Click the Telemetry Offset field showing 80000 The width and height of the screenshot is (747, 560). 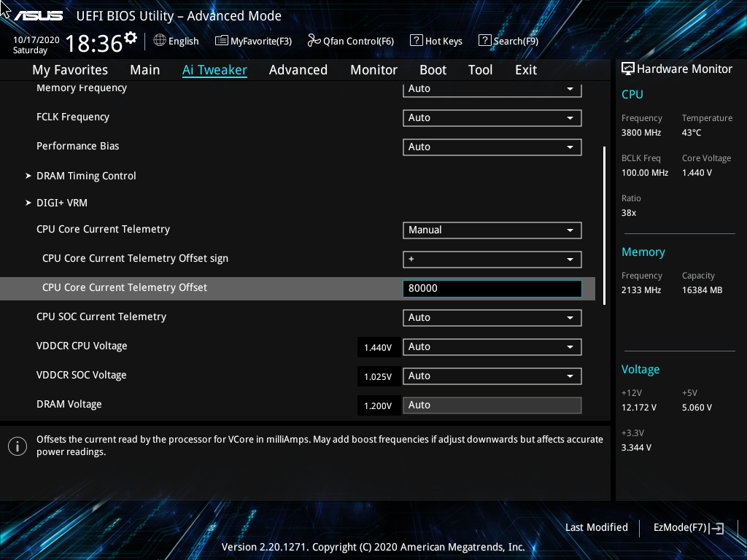492,289
